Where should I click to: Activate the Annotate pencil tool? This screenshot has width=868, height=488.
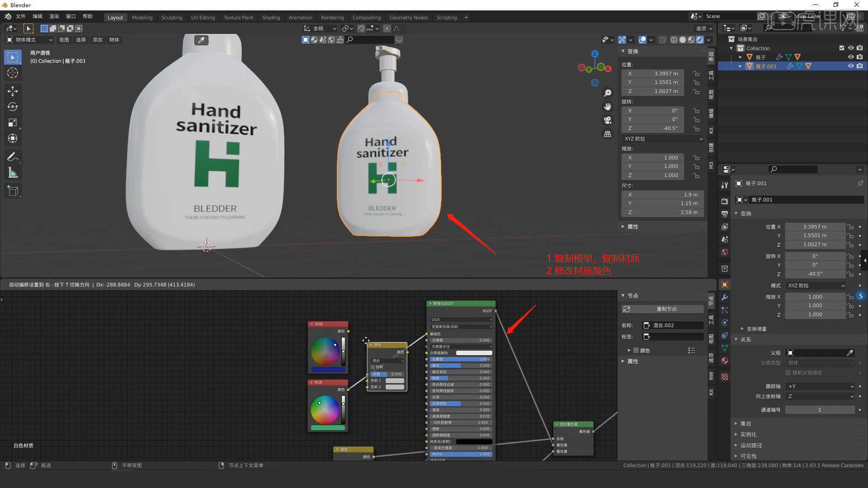(13, 157)
